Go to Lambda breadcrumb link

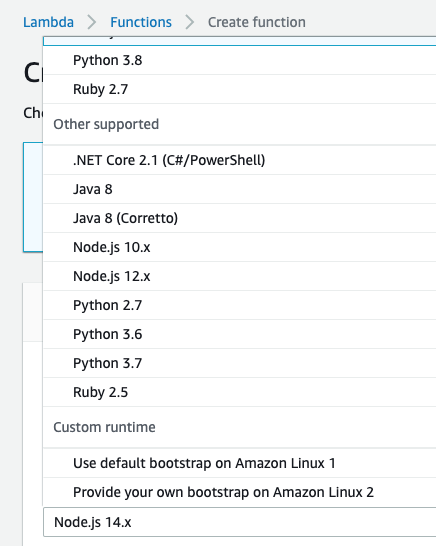[x=48, y=22]
